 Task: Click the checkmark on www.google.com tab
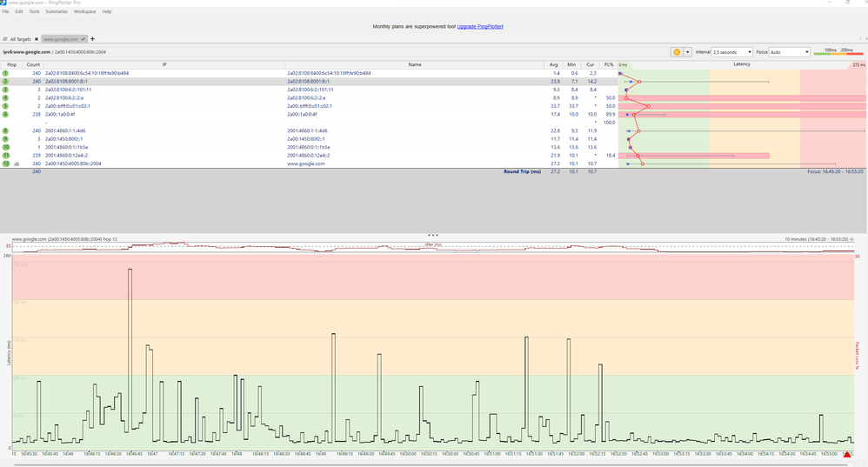pyautogui.click(x=83, y=39)
